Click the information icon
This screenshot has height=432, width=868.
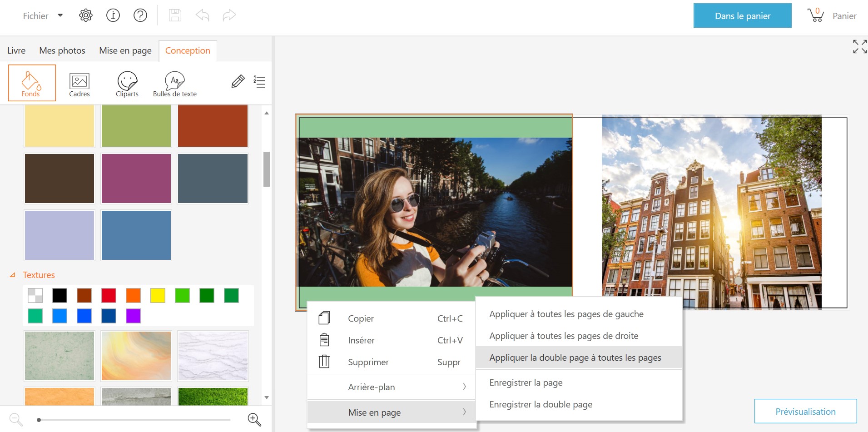pos(113,15)
